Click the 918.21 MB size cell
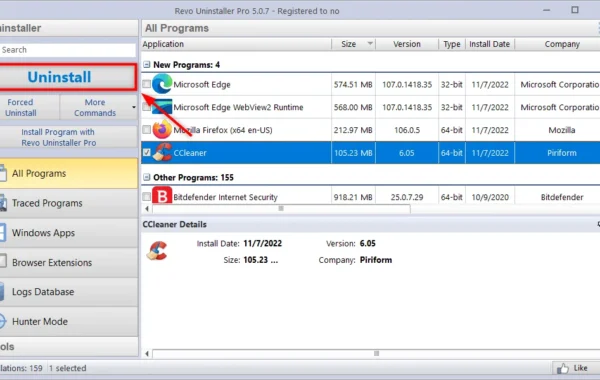The image size is (600, 380). pos(353,197)
